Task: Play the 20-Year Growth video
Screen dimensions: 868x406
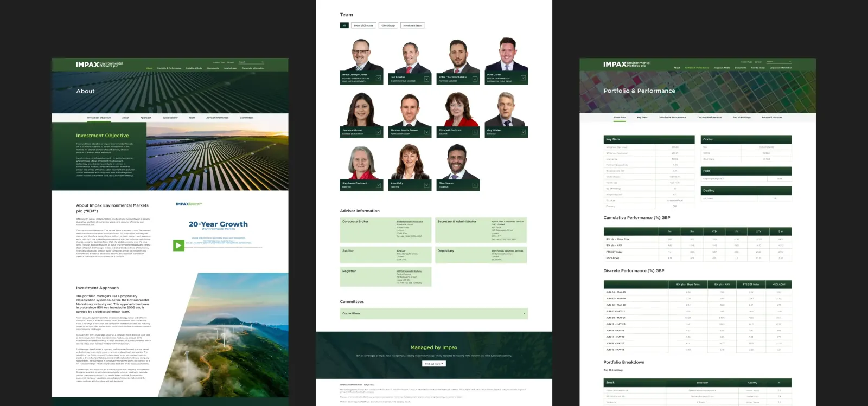Action: [x=178, y=246]
